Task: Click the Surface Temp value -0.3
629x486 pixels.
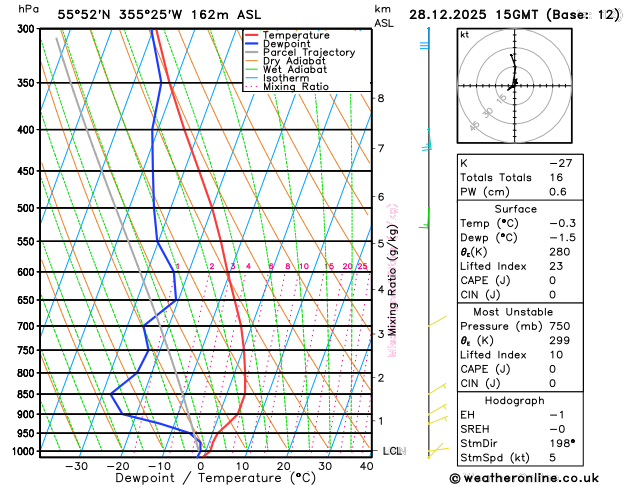Action: click(562, 223)
